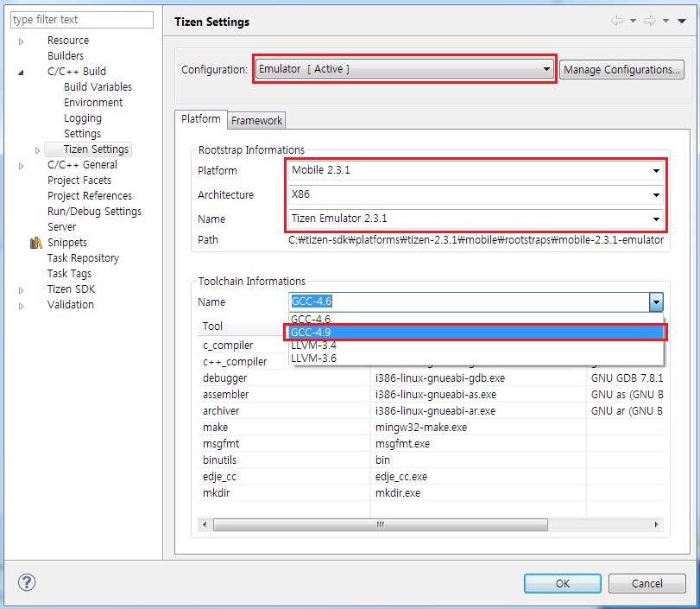Select Tizen SDK in the tree
The image size is (700, 609).
tap(71, 289)
